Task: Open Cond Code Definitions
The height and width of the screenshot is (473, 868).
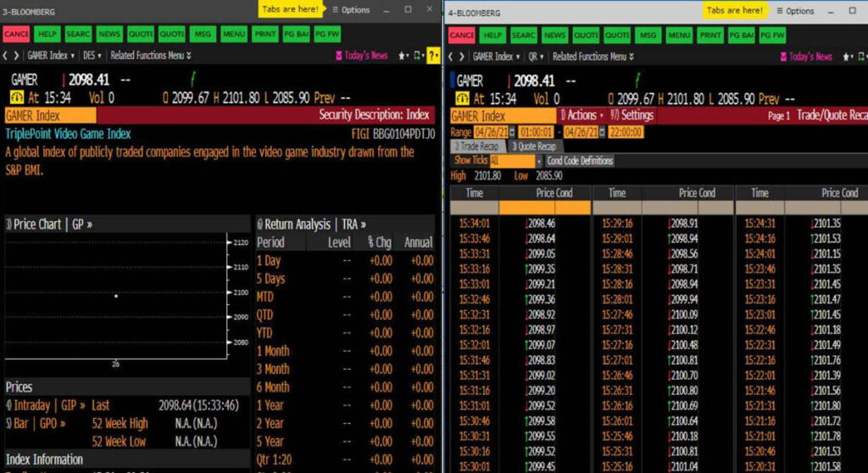Action: [580, 161]
